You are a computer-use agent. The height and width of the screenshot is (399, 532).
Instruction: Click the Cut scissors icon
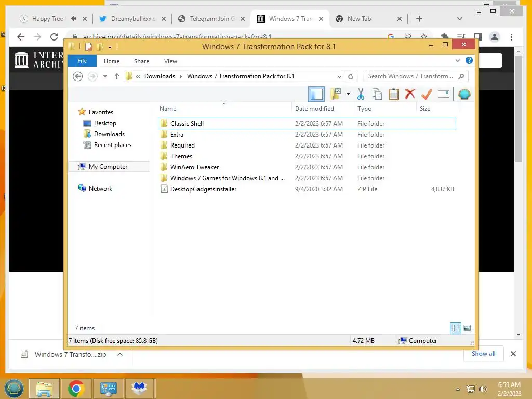[361, 94]
